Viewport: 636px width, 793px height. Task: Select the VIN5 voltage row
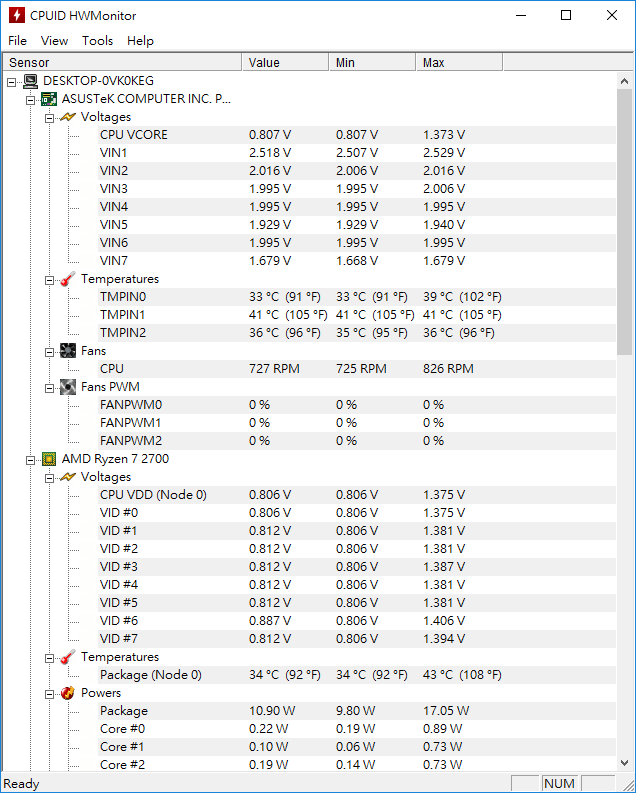357,225
